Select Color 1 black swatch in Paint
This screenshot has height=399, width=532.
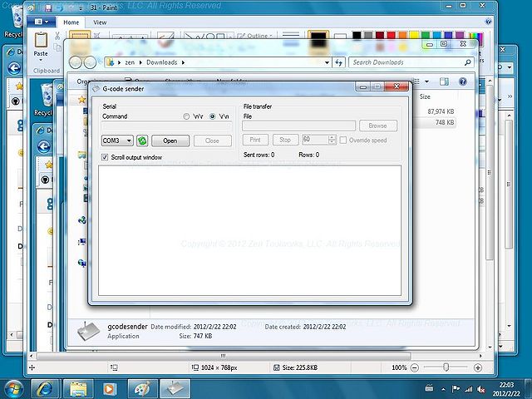318,40
